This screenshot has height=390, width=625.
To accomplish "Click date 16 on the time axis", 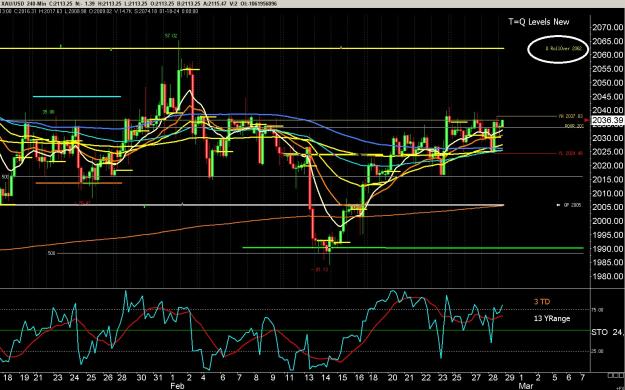I will [359, 378].
